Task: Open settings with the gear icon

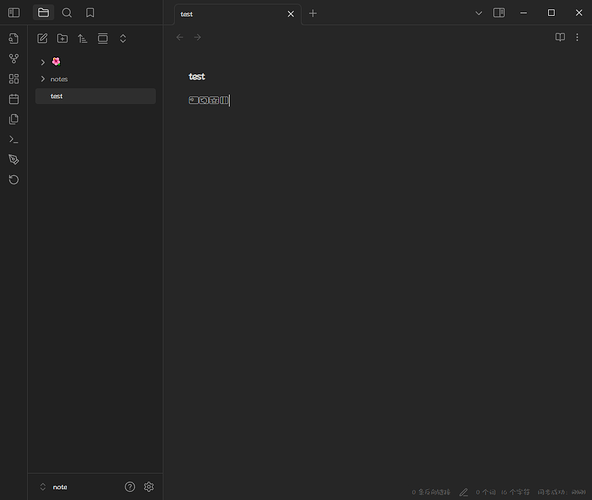Action: tap(149, 487)
